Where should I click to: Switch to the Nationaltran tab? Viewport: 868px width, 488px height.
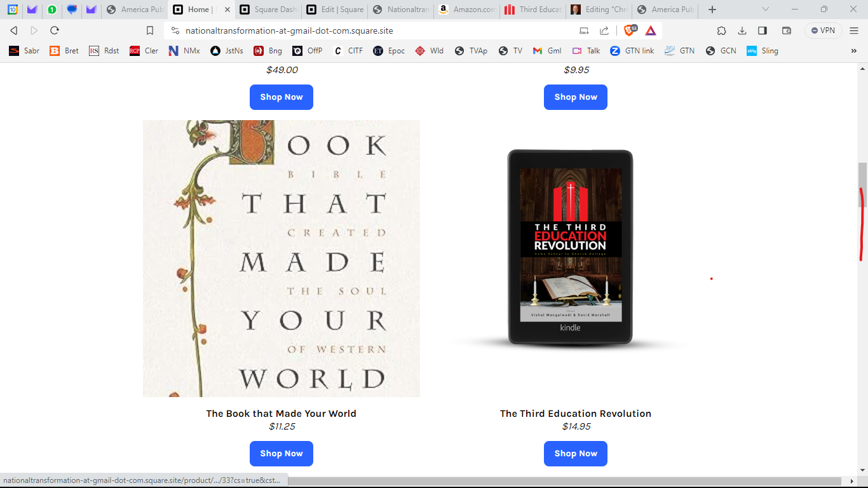[x=401, y=10]
